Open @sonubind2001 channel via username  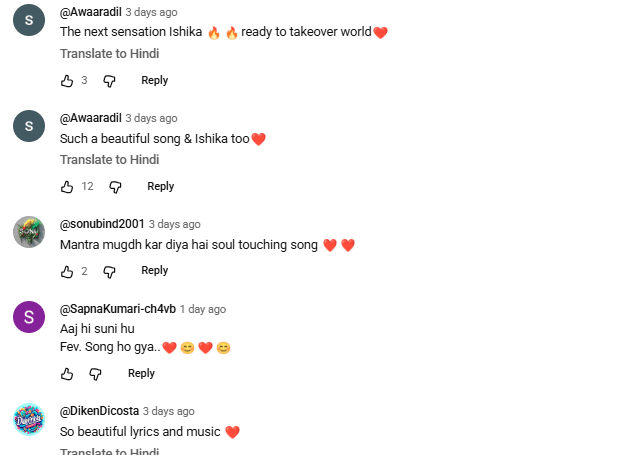click(102, 224)
